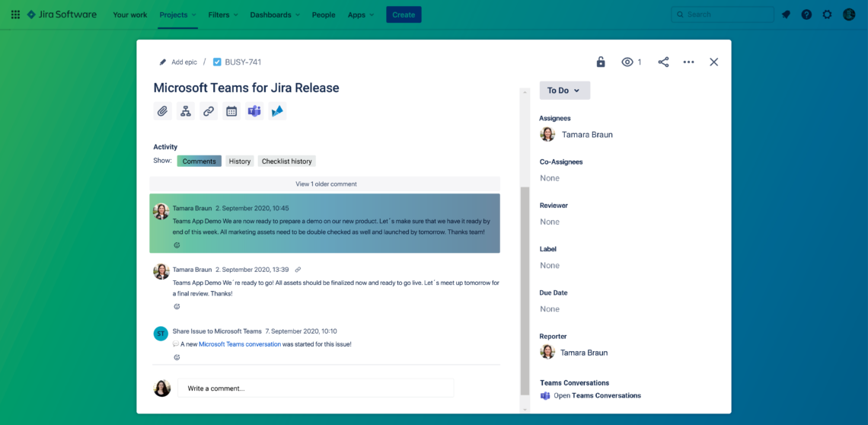Toggle the watch eye icon
The image size is (868, 425).
(x=627, y=62)
